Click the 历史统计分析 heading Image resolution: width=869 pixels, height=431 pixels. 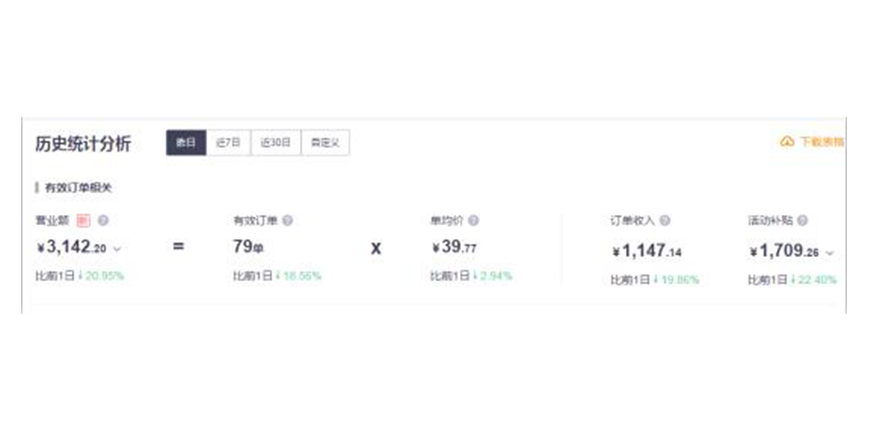(83, 144)
